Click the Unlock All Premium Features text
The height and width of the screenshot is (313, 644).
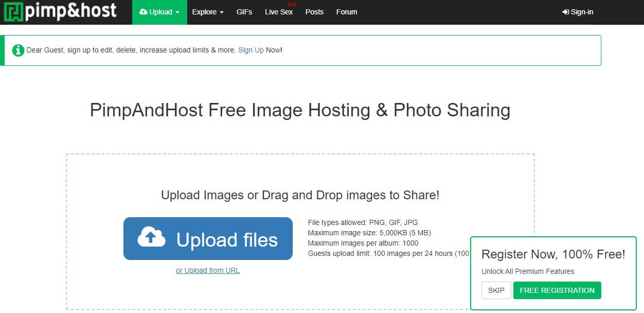click(528, 271)
